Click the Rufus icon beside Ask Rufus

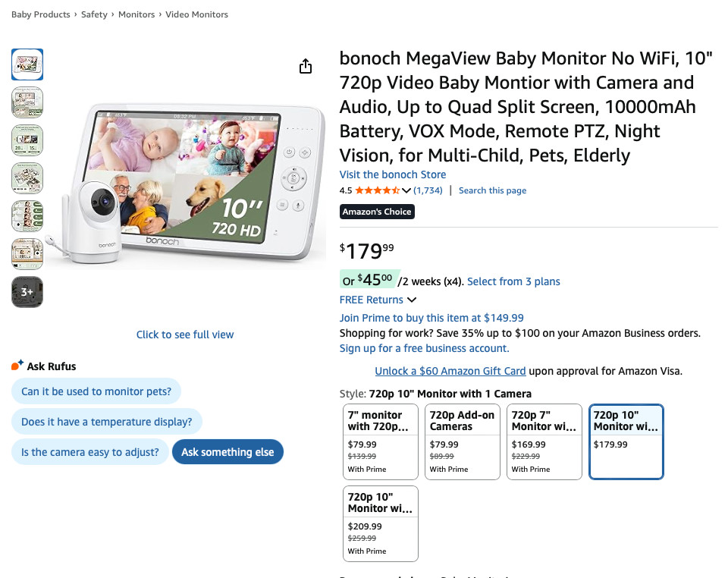pyautogui.click(x=17, y=366)
